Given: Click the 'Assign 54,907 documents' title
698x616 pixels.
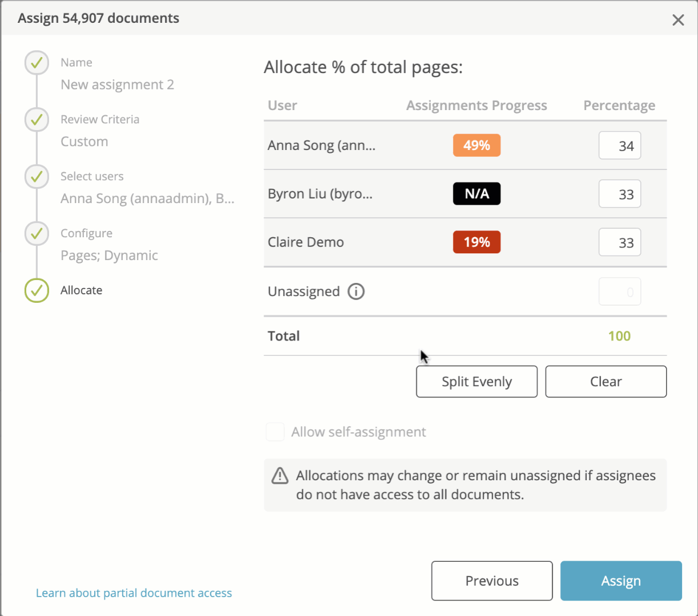Looking at the screenshot, I should pos(98,18).
